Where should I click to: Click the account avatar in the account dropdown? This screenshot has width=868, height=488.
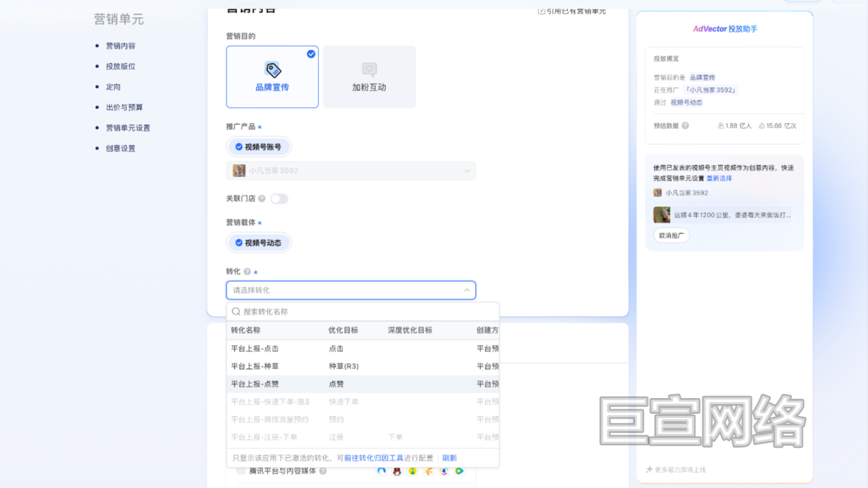pos(239,171)
